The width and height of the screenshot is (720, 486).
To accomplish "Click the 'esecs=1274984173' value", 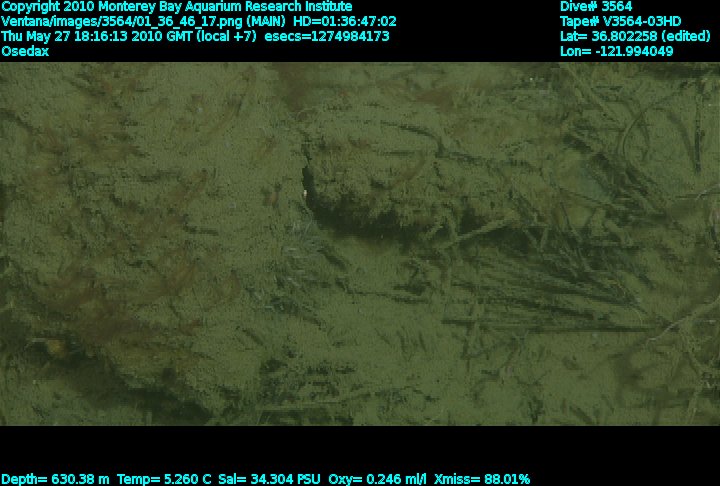I will point(327,36).
